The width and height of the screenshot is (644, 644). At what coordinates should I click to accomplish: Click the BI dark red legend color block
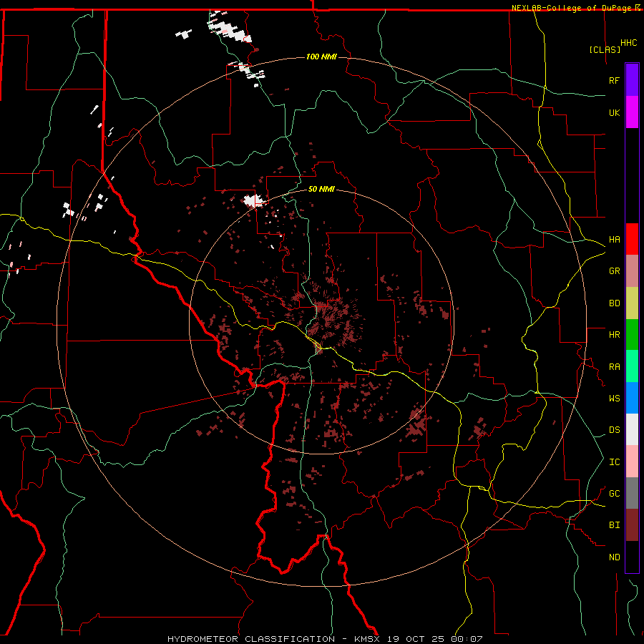pyautogui.click(x=632, y=525)
